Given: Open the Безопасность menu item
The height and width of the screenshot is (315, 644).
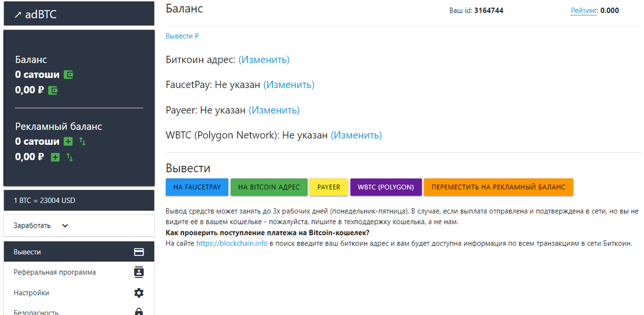Looking at the screenshot, I should click(79, 310).
